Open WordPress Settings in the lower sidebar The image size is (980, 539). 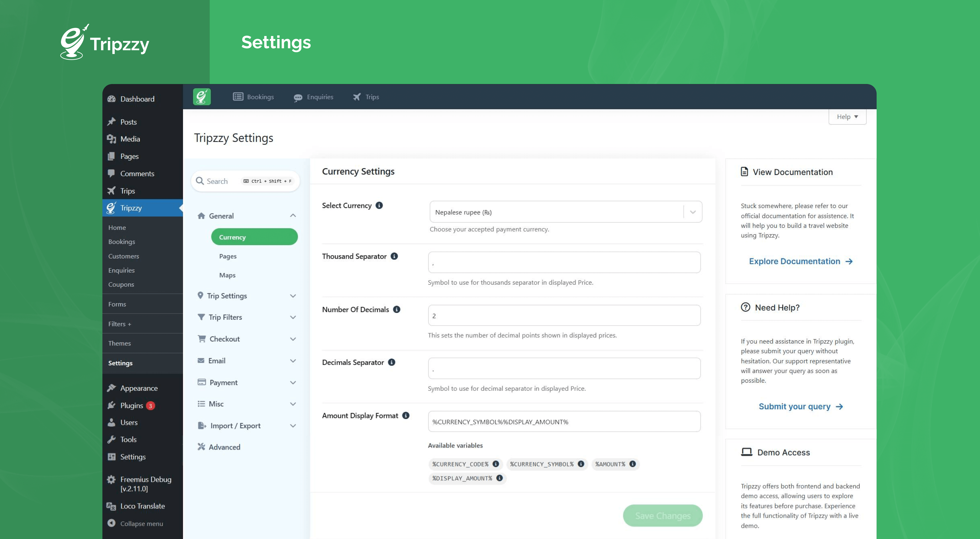[x=143, y=456]
